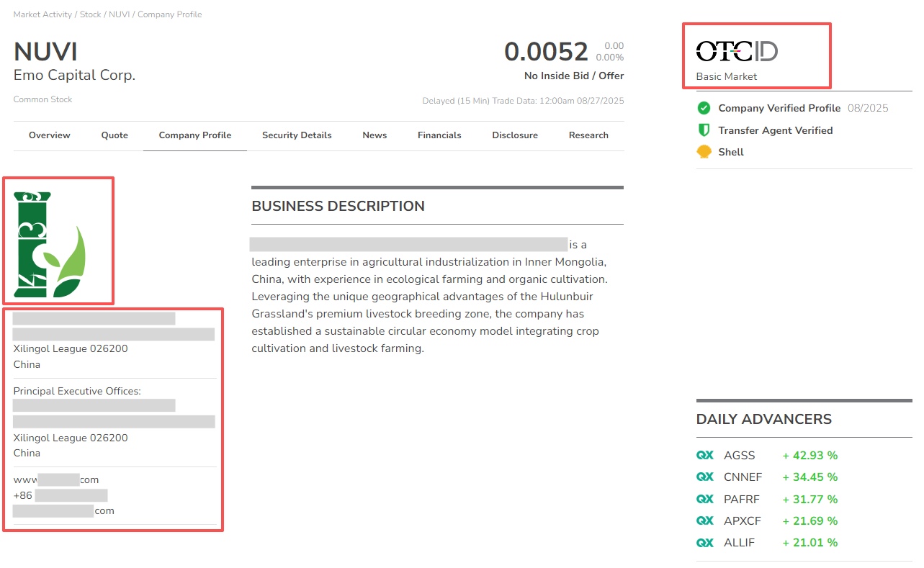
Task: Click the yellow Shell icon
Action: pos(704,152)
